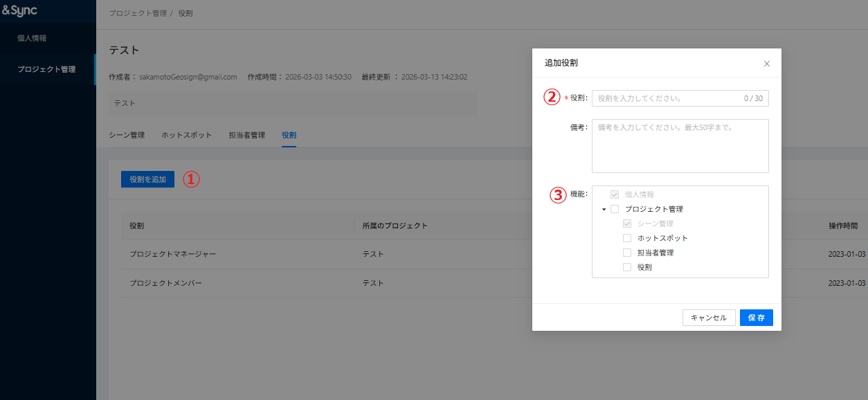
Task: Collapse the プロジェクト管理 tree arrow
Action: pos(604,209)
